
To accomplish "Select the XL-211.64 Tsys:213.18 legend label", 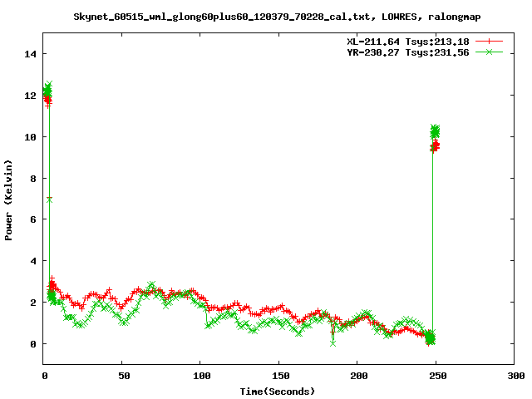I will click(408, 42).
